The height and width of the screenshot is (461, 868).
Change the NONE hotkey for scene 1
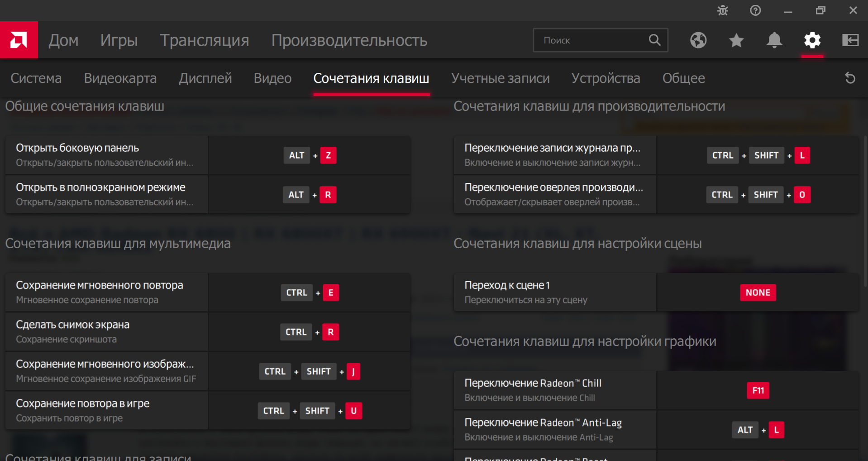(758, 293)
